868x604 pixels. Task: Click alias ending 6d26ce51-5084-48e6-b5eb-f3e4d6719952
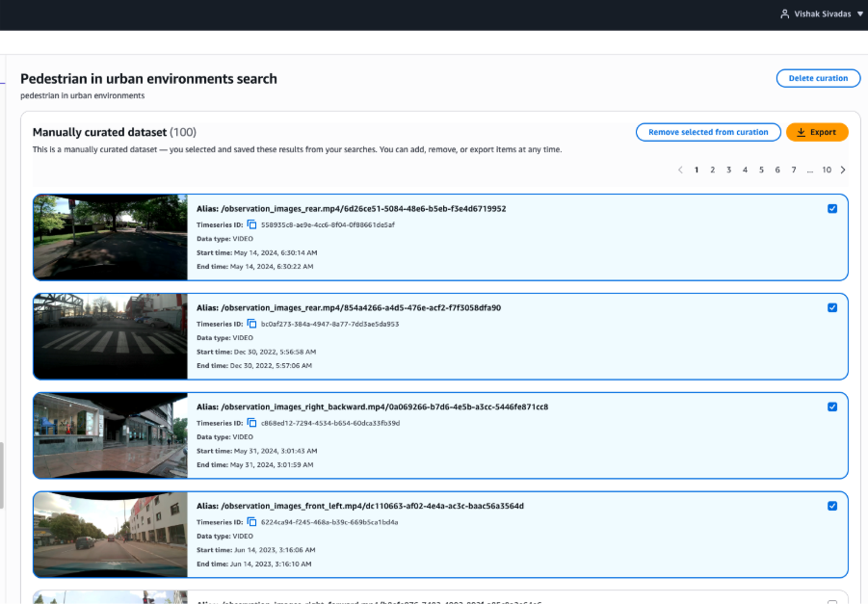pyautogui.click(x=351, y=209)
